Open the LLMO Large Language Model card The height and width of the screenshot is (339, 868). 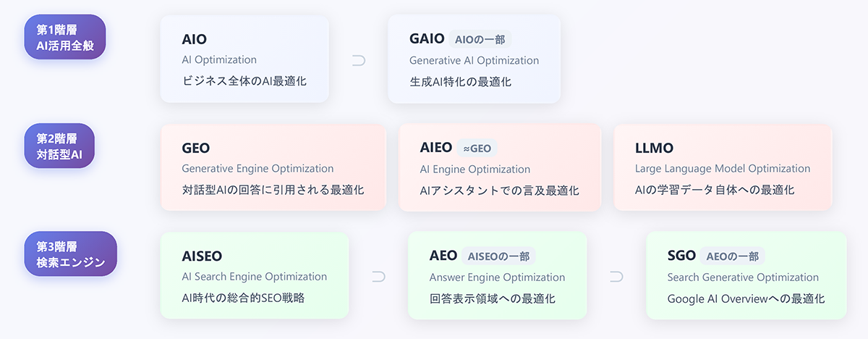coord(723,167)
